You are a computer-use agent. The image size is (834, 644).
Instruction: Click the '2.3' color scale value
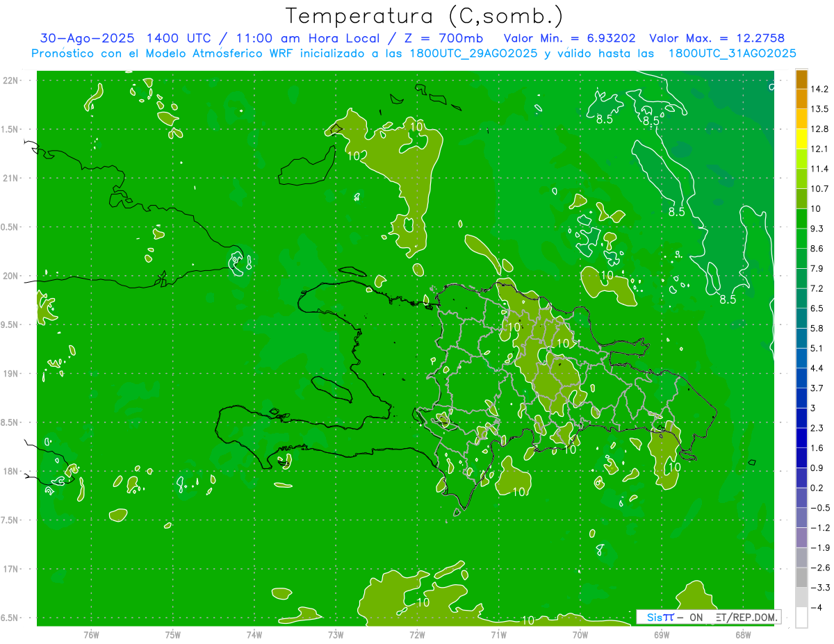click(x=817, y=428)
